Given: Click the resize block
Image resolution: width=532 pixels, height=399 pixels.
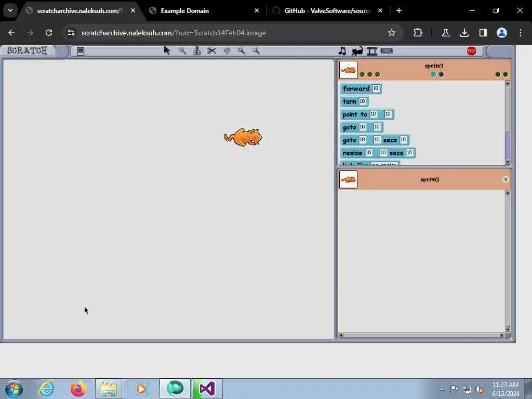Looking at the screenshot, I should coord(378,153).
